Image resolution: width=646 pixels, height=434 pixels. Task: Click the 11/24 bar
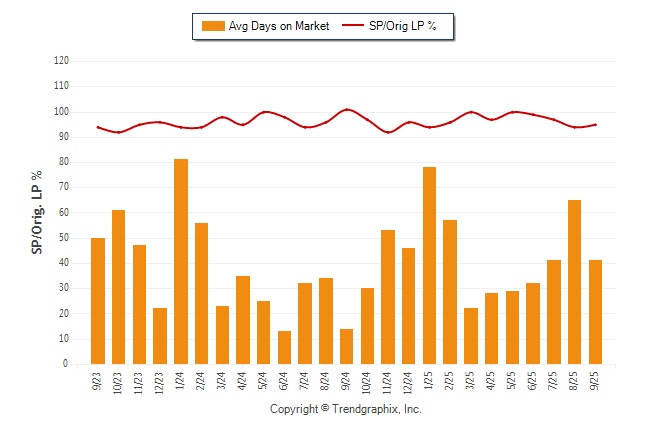(x=388, y=297)
